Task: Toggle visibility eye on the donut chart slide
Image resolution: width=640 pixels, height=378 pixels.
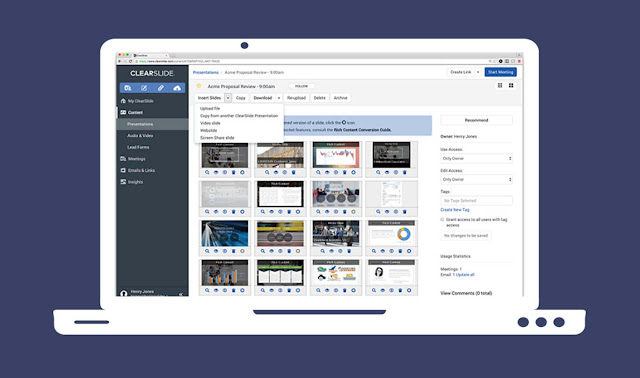Action: (x=382, y=251)
